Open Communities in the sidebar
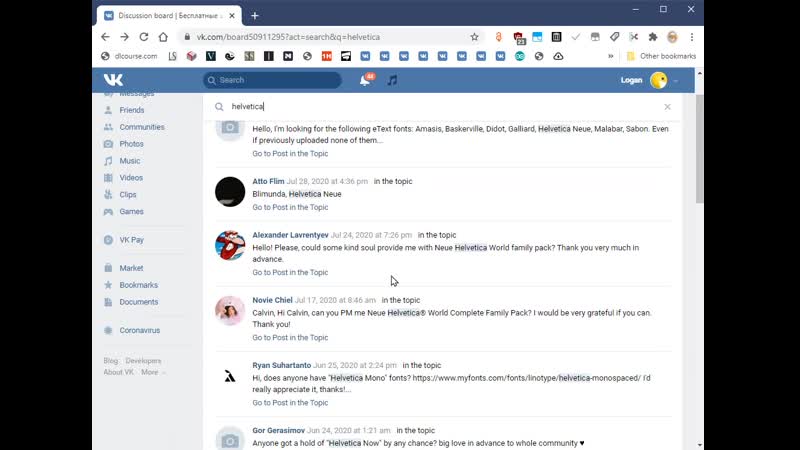Viewport: 800px width, 450px height. point(142,127)
